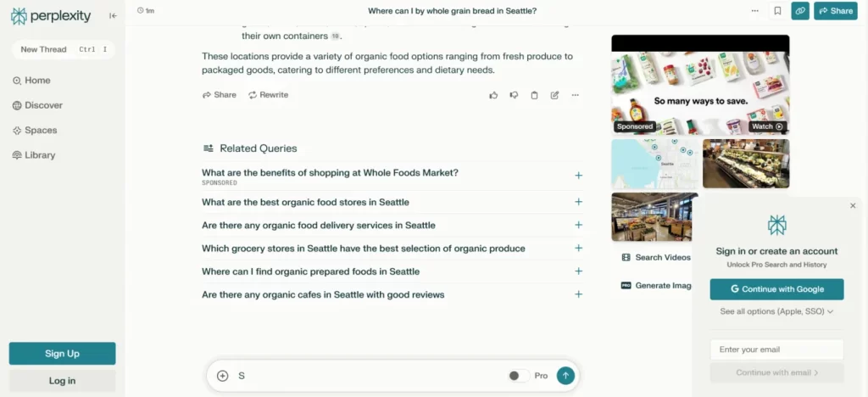Click the thumbs up icon
The width and height of the screenshot is (868, 397).
pos(493,95)
